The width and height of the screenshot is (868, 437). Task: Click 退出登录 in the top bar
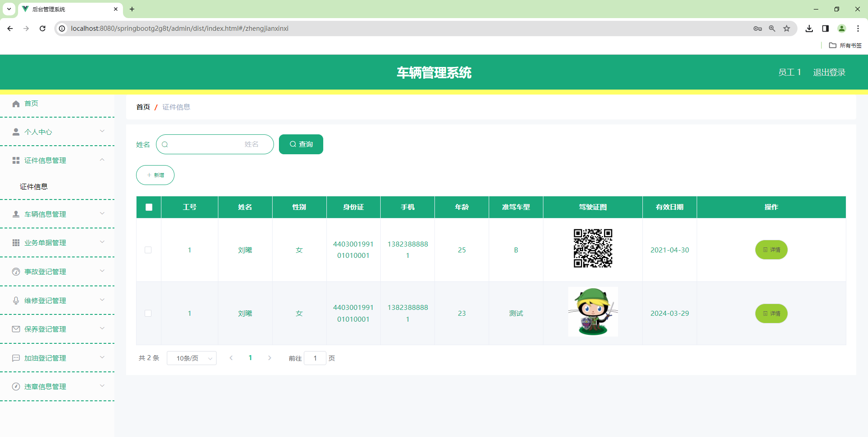click(x=829, y=72)
